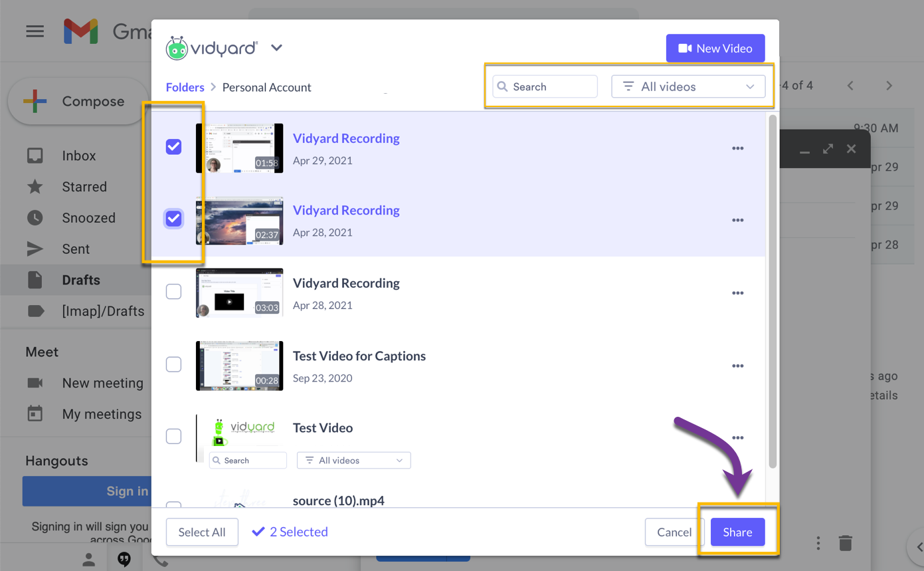Open the 03:03 recording thumbnail
924x571 pixels.
click(x=240, y=293)
